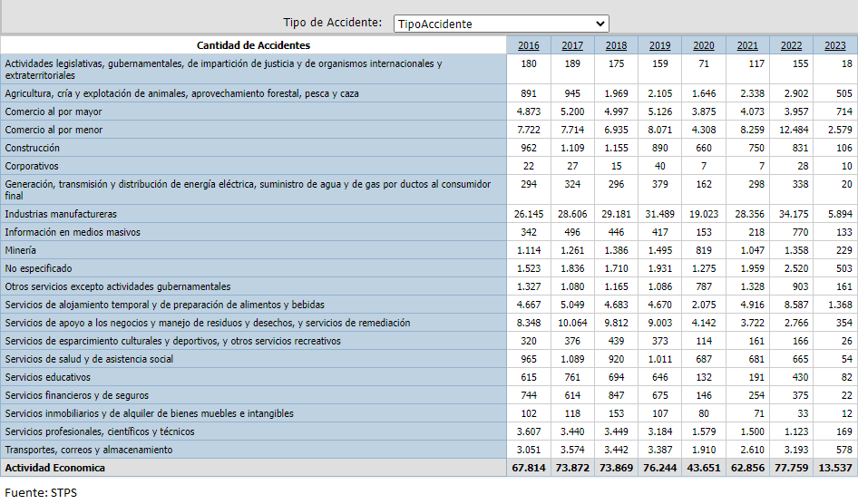
Task: Click Información en medios masivos 2022 value 770
Action: click(800, 232)
